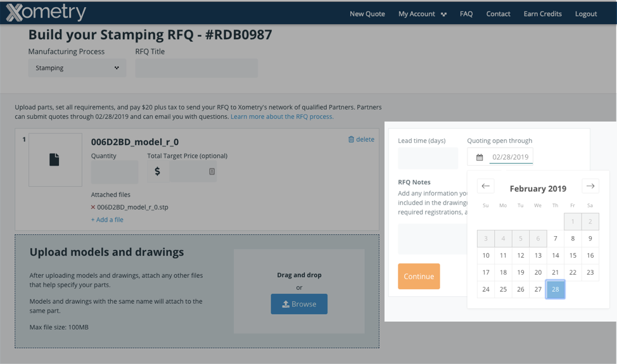617x364 pixels.
Task: Select February 23 in the calendar
Action: click(590, 272)
